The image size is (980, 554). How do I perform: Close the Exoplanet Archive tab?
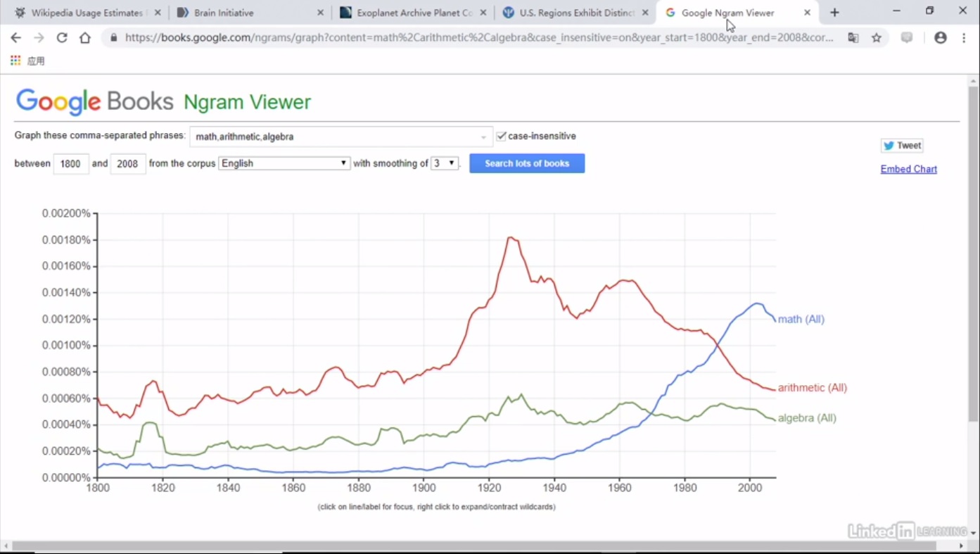click(x=483, y=13)
